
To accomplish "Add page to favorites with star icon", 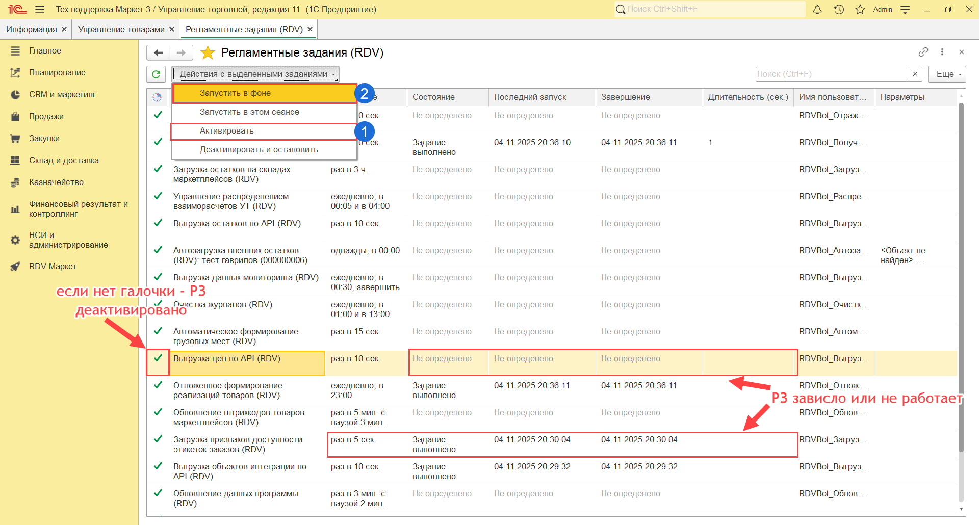I will [x=208, y=52].
